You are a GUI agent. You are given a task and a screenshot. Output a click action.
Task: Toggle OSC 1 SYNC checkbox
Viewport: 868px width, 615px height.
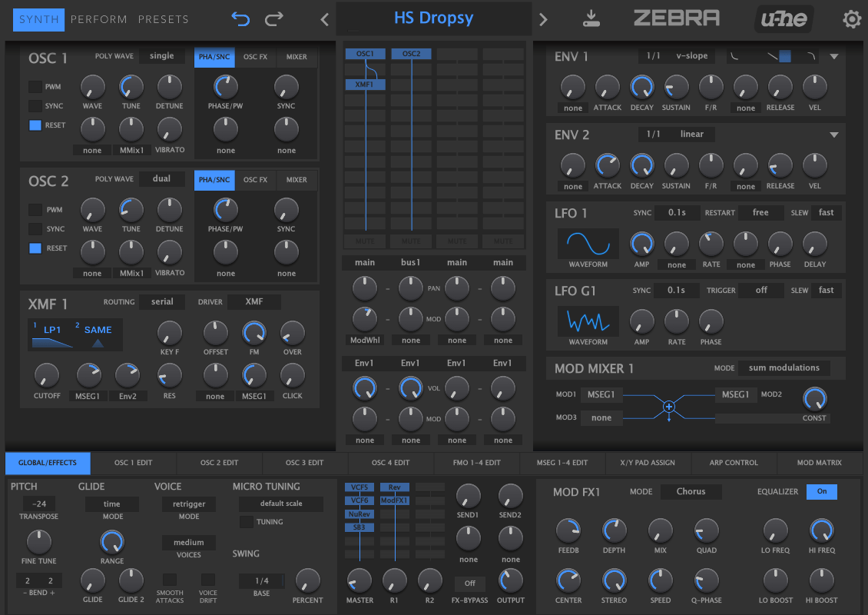point(35,106)
